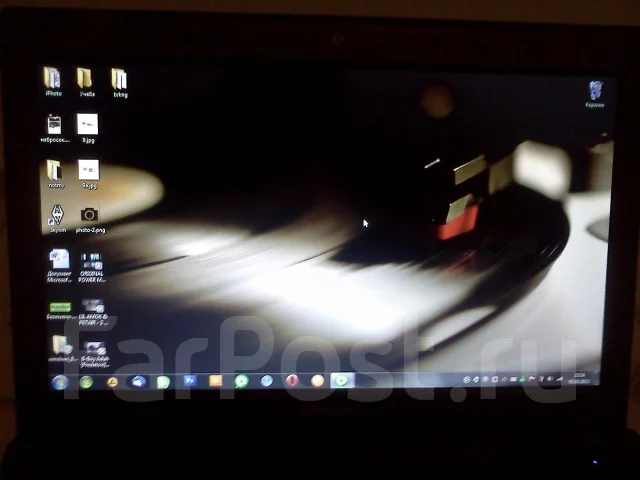This screenshot has width=640, height=480.
Task: Open the Учеба folder
Action: pyautogui.click(x=86, y=82)
